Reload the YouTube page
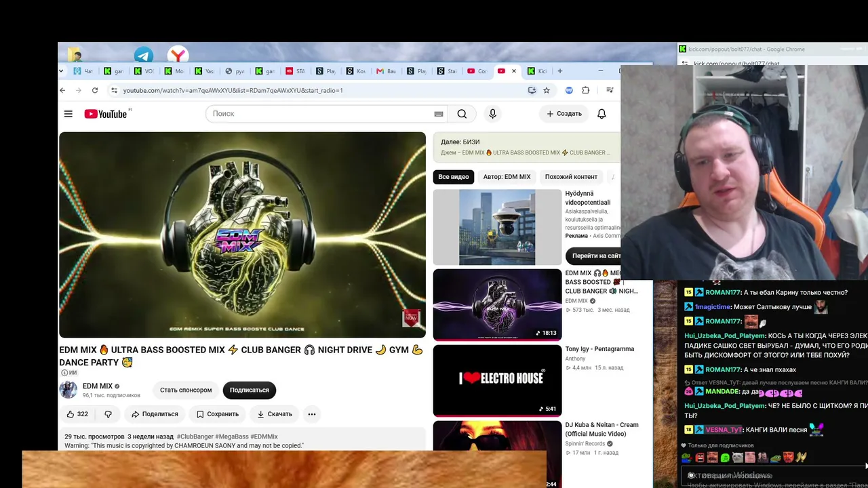The image size is (868, 488). [x=95, y=90]
